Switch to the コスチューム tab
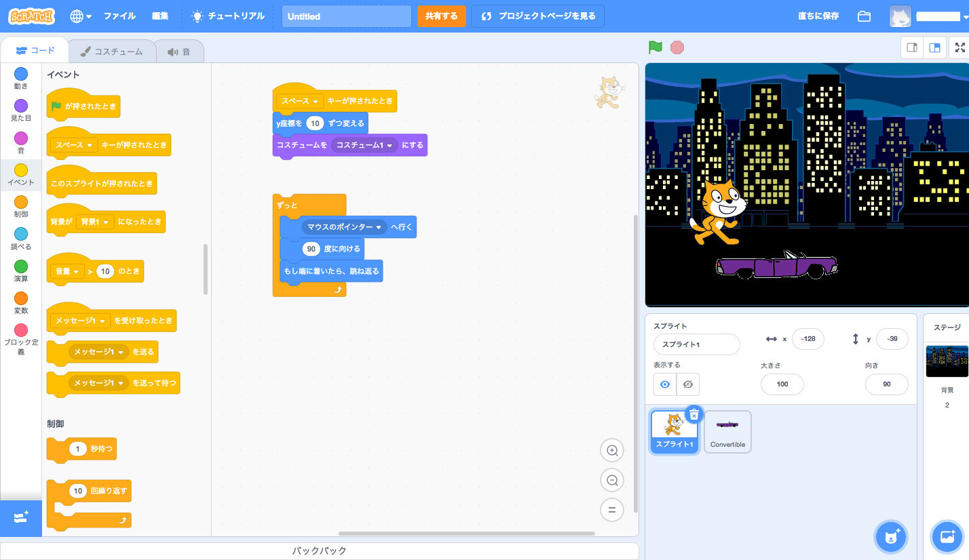The image size is (969, 560). pyautogui.click(x=111, y=51)
